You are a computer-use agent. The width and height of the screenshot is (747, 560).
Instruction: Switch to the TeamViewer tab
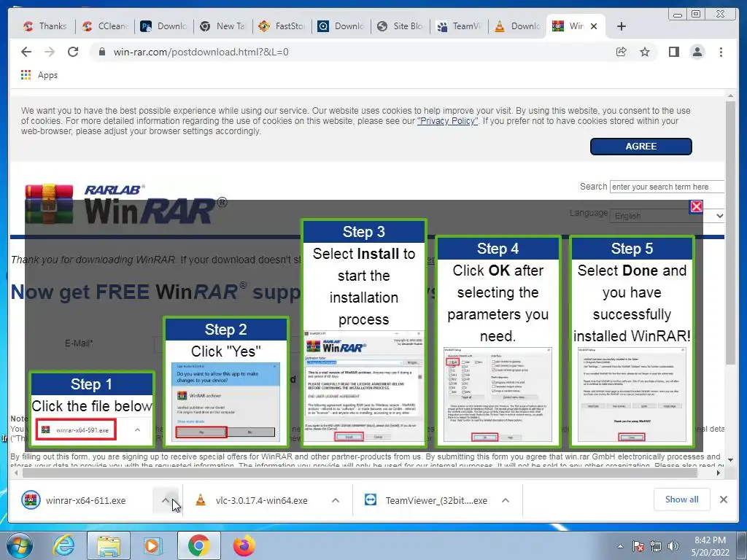click(460, 26)
